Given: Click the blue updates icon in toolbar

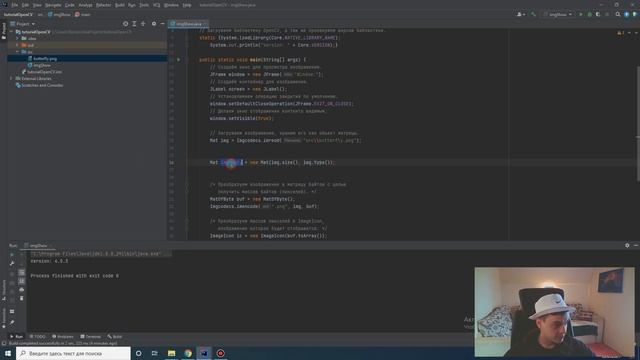Looking at the screenshot, I should pos(627,14).
